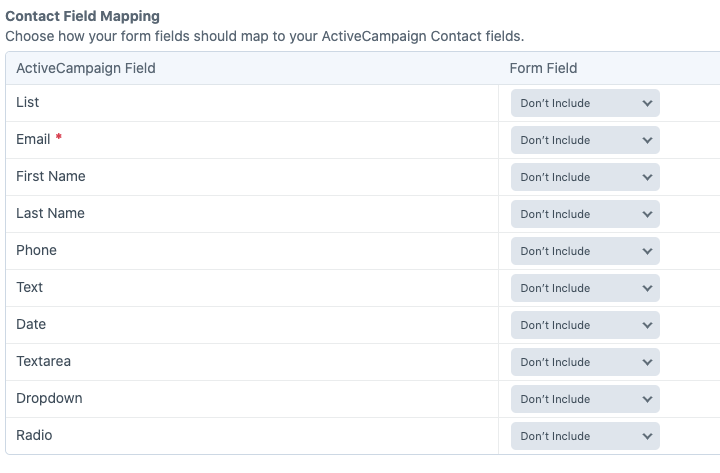Open the Radio form field dropdown
Screen dimensions: 720x473
(x=585, y=436)
